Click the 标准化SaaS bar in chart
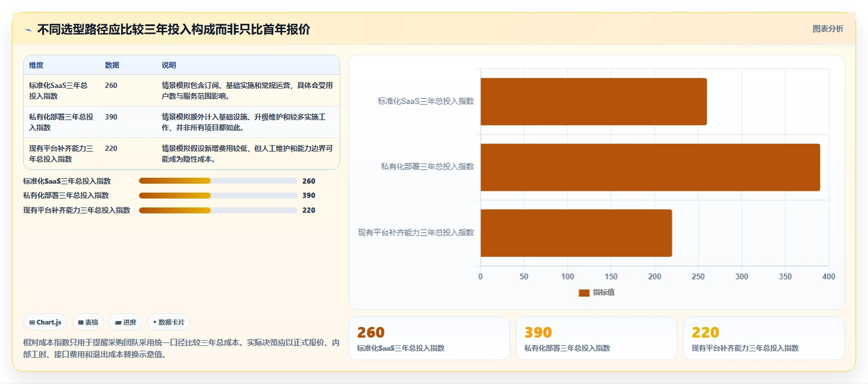The image size is (868, 384). (594, 102)
